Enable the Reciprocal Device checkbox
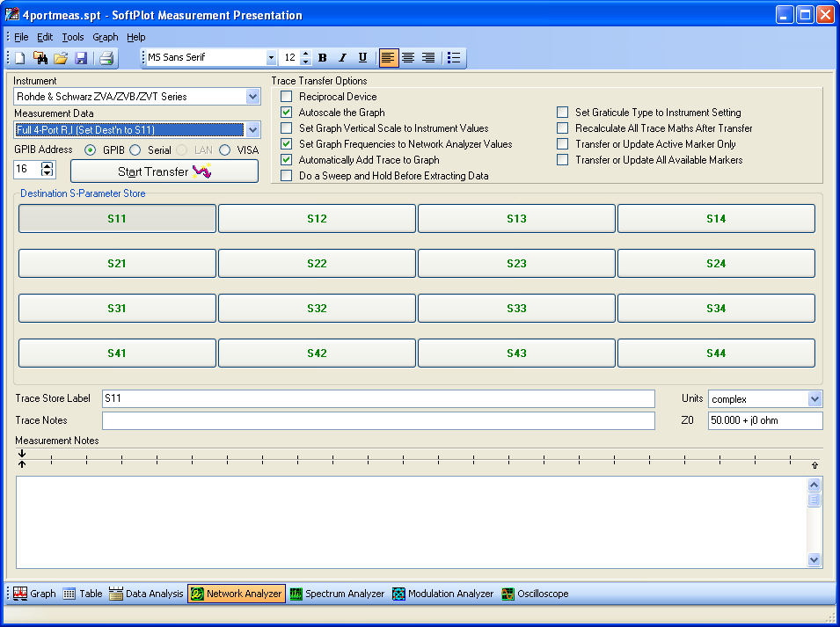 (x=286, y=97)
